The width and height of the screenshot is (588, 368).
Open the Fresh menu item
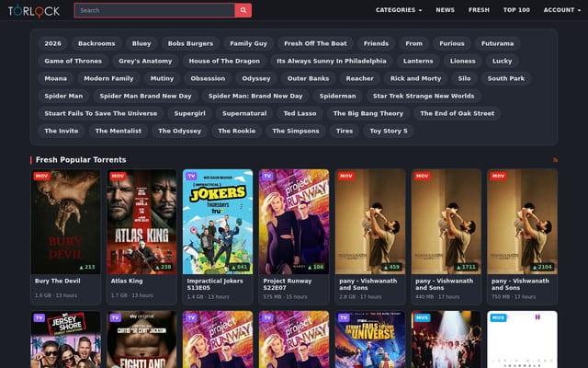coord(479,10)
